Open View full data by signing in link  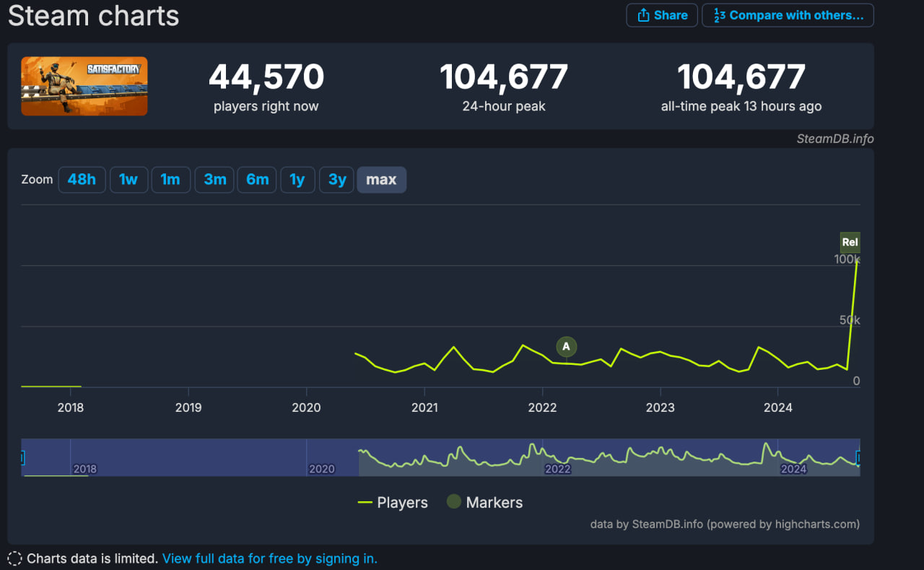[270, 558]
